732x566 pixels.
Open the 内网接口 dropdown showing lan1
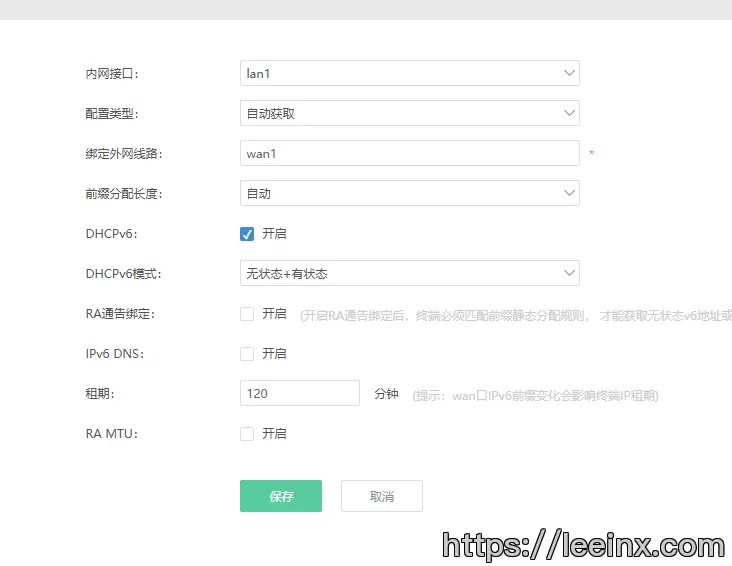pos(400,73)
